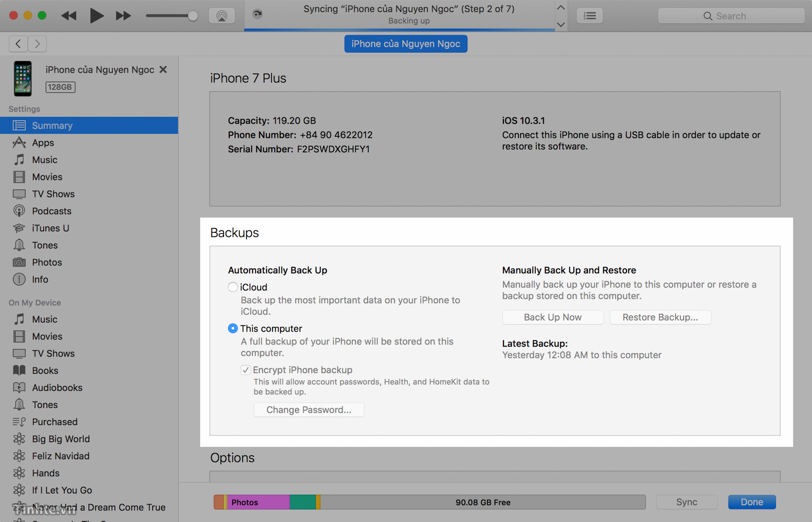Open Photos settings
This screenshot has height=522, width=812.
coord(89,262)
